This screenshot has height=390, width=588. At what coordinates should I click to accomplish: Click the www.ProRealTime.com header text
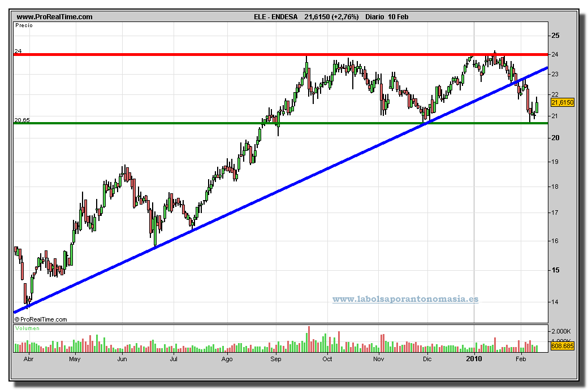click(54, 17)
